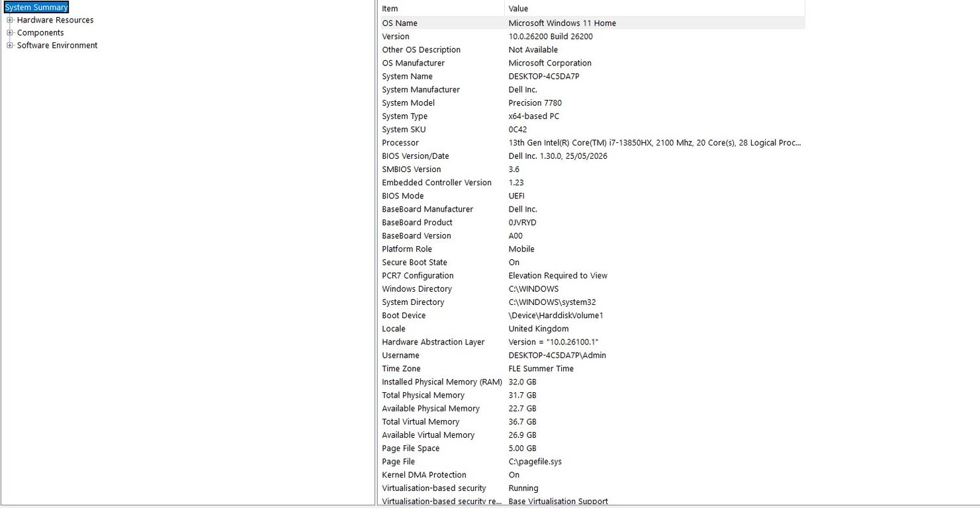Select the Hardware Abstraction Layer row label
Image resolution: width=980 pixels, height=508 pixels.
click(x=433, y=341)
